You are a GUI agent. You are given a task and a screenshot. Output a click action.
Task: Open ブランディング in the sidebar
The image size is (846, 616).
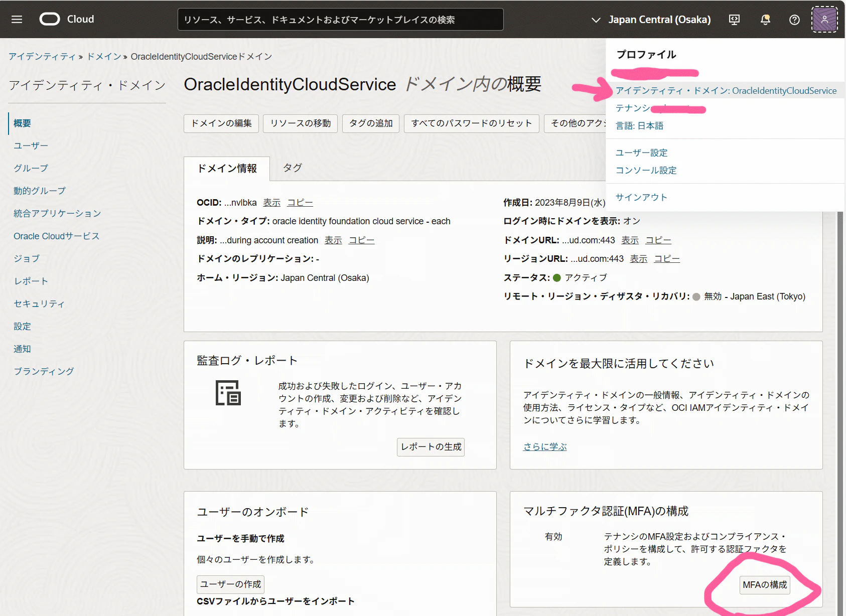coord(44,372)
